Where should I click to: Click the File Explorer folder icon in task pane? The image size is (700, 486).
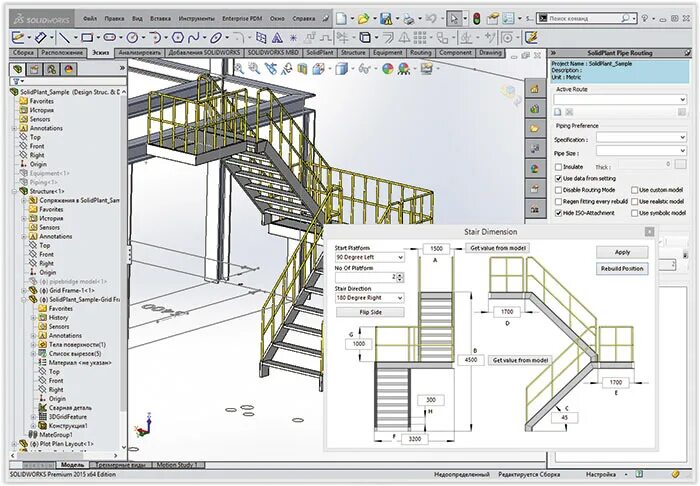(535, 129)
